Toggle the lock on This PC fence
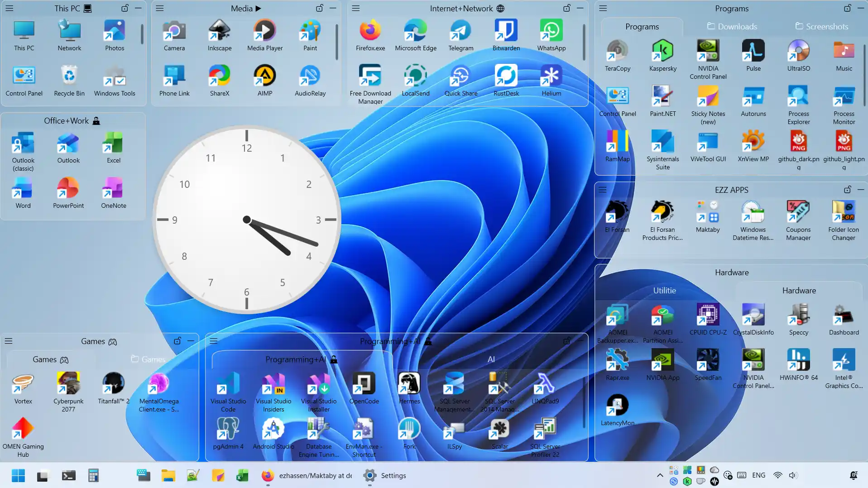Screen dimensions: 868x488 [125, 8]
